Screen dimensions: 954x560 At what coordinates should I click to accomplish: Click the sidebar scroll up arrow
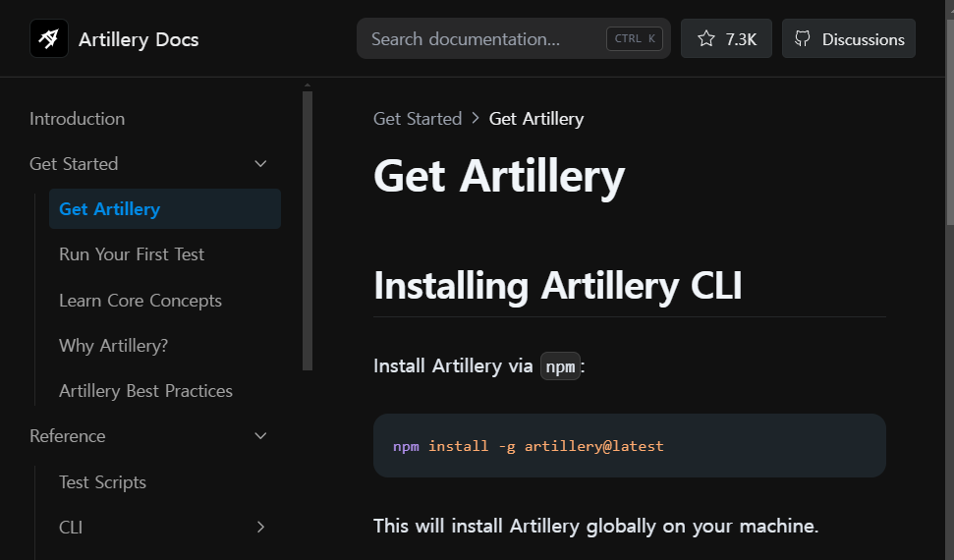pyautogui.click(x=308, y=85)
